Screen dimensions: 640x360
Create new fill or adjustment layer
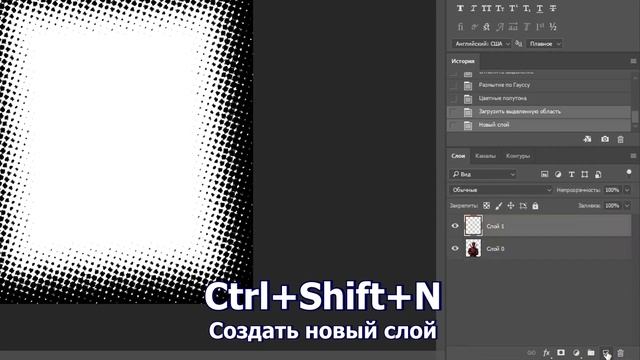coord(576,353)
